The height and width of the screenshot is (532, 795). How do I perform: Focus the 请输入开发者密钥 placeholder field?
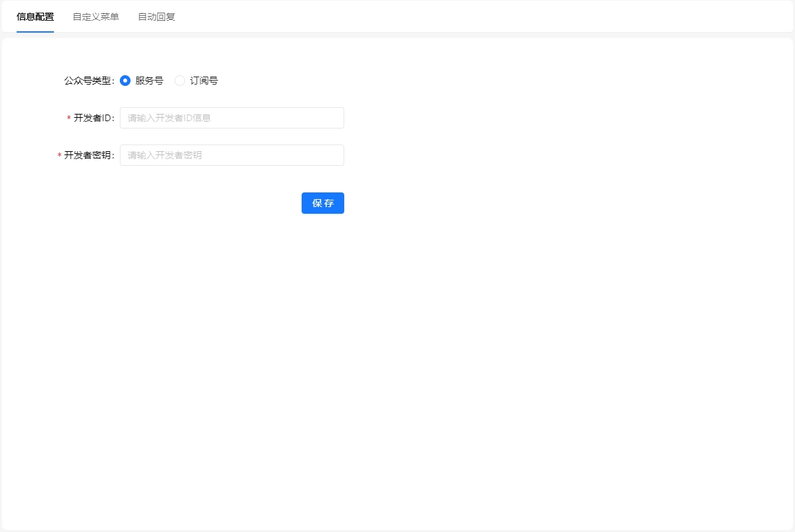point(231,154)
